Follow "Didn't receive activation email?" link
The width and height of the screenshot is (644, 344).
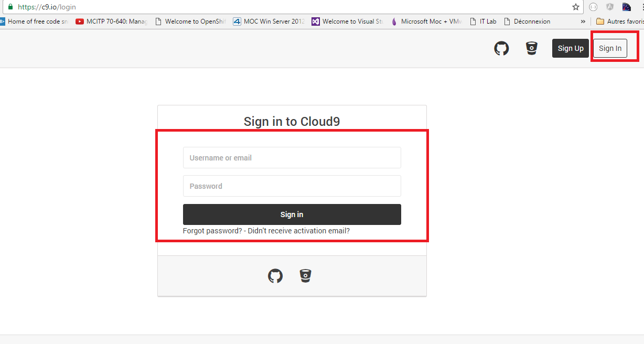299,231
